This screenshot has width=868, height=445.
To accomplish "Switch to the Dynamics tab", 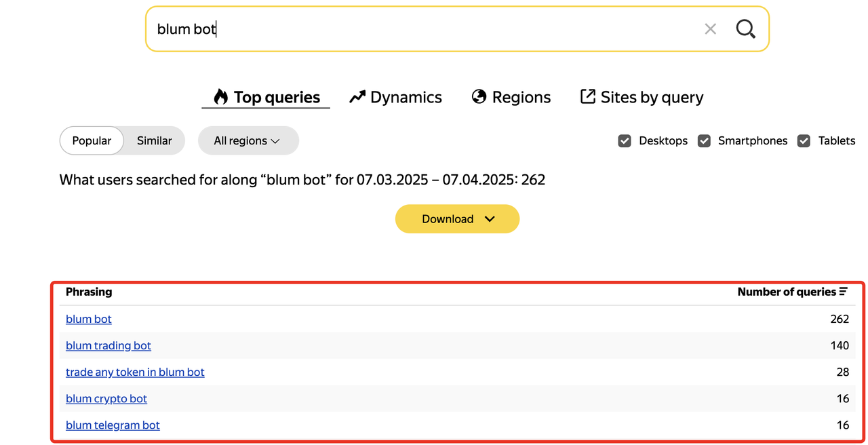I will coord(395,97).
